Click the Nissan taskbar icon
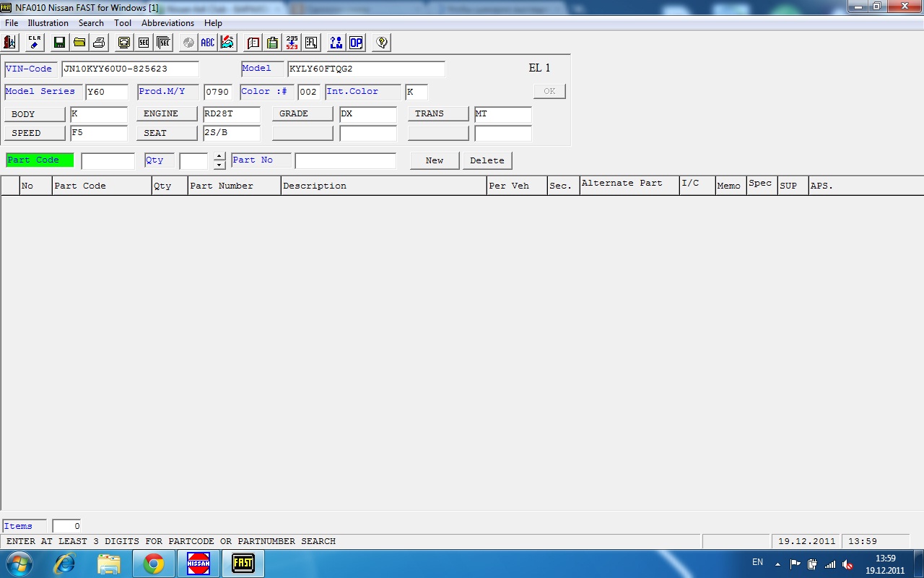Screen dimensions: 924x578 198,564
